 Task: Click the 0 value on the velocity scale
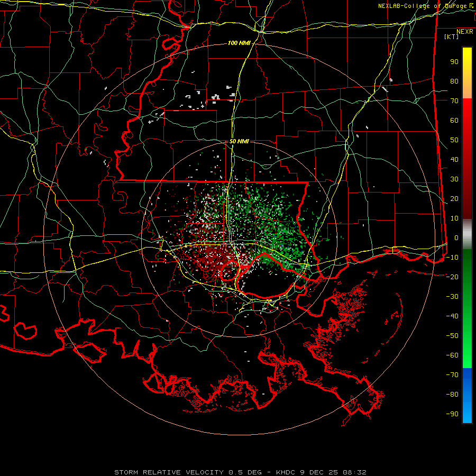[456, 237]
